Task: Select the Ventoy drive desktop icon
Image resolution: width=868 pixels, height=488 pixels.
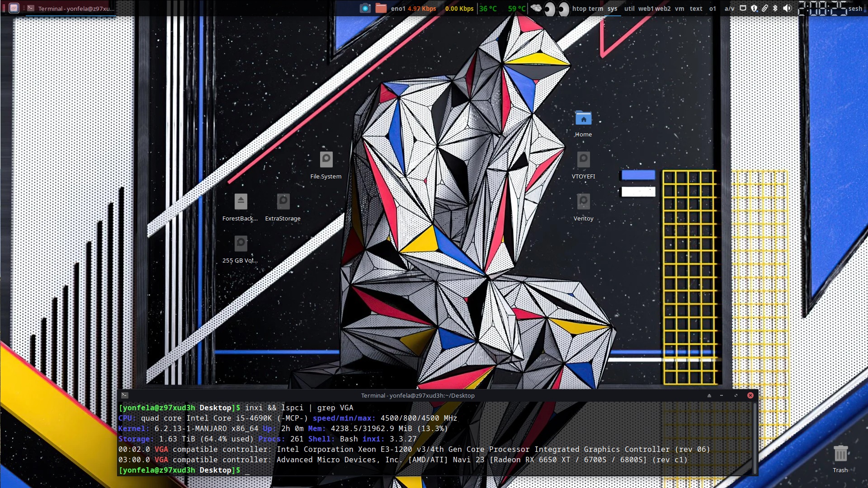Action: [x=583, y=207]
